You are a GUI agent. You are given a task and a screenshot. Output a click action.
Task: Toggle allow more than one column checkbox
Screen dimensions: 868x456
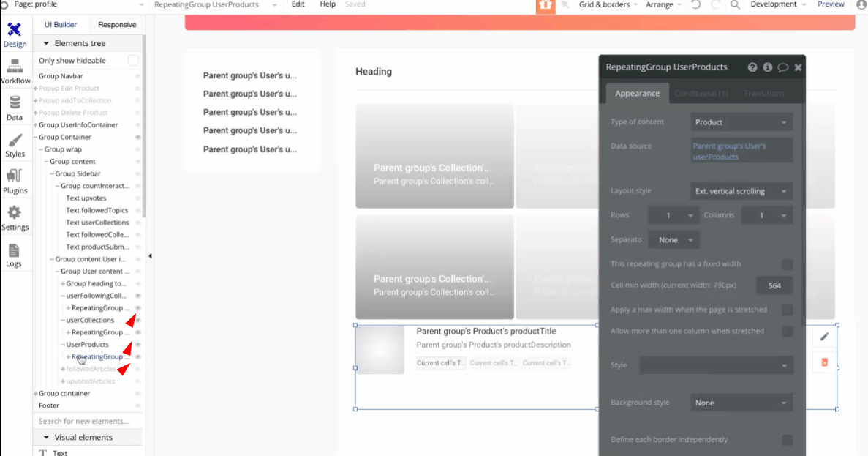click(x=787, y=332)
